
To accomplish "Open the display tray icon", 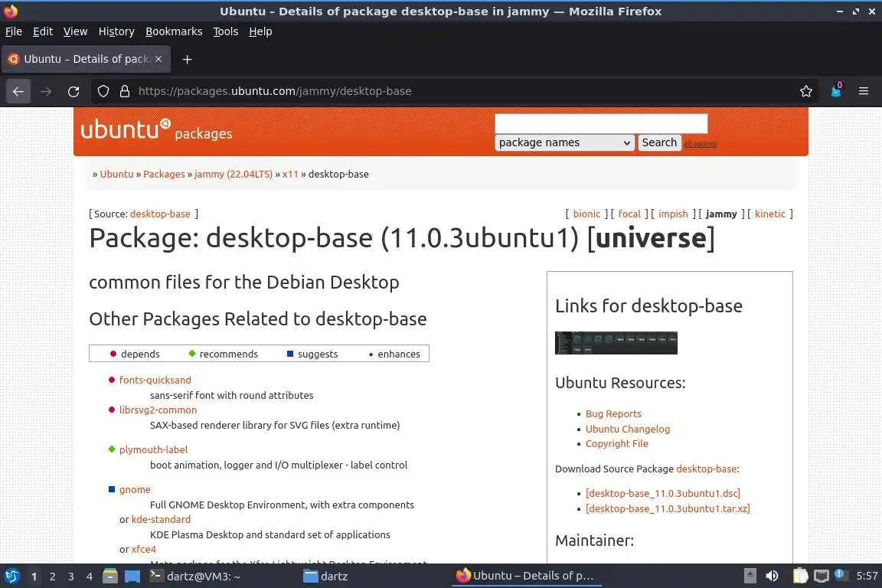I will point(822,576).
